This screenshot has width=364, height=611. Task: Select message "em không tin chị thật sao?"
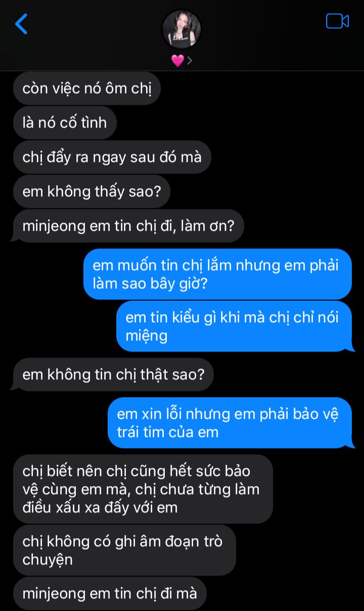tap(113, 375)
